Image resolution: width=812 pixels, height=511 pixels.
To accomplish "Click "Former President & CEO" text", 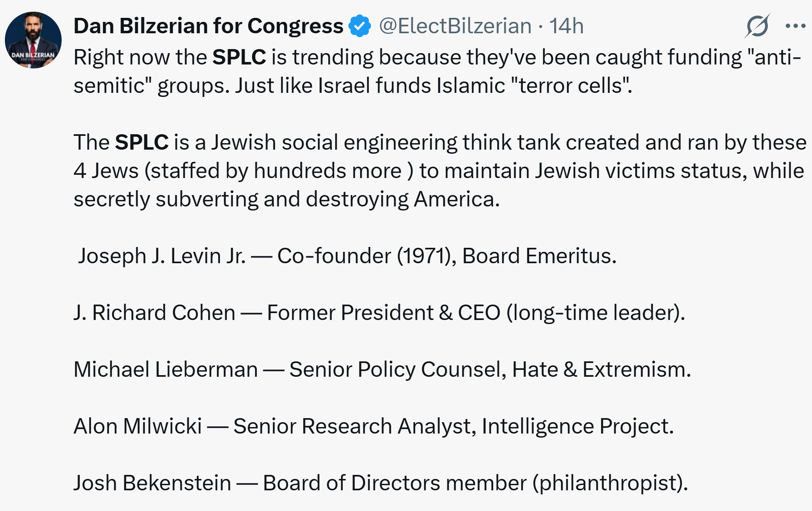I will 384,313.
